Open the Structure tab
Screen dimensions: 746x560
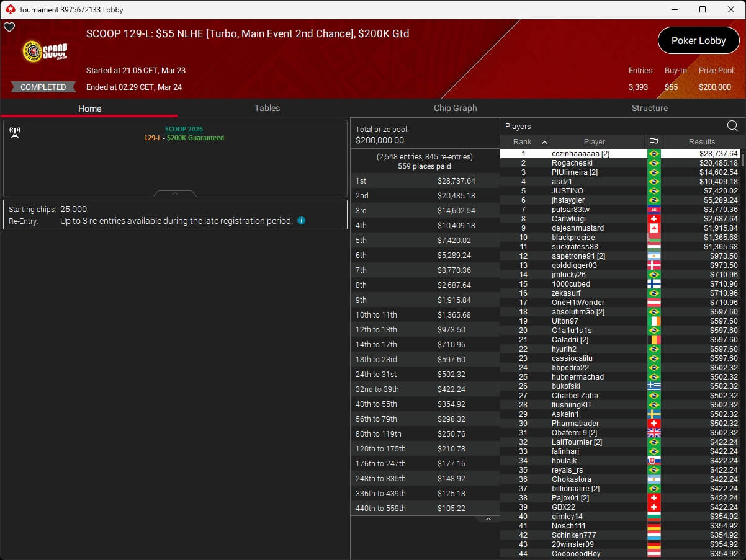(x=649, y=108)
